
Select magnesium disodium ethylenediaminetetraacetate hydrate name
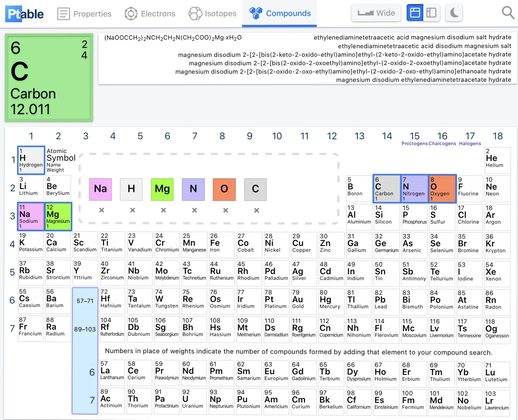pyautogui.click(x=423, y=80)
